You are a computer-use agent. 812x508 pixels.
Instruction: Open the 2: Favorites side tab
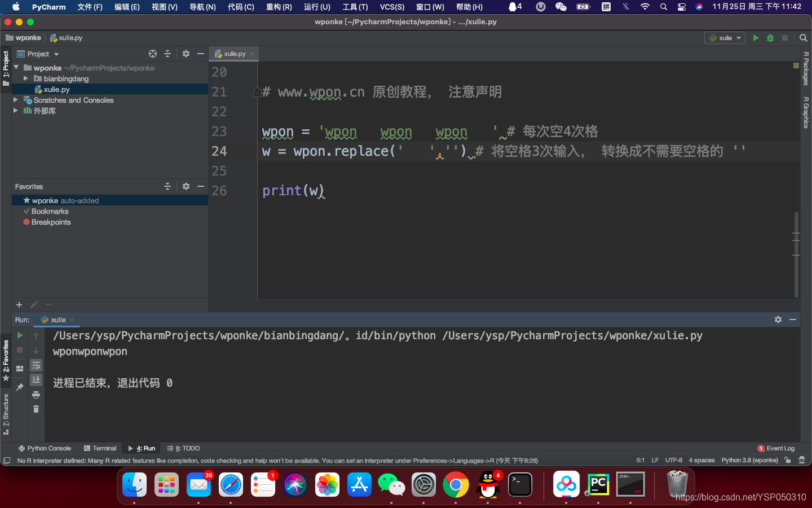tap(6, 360)
